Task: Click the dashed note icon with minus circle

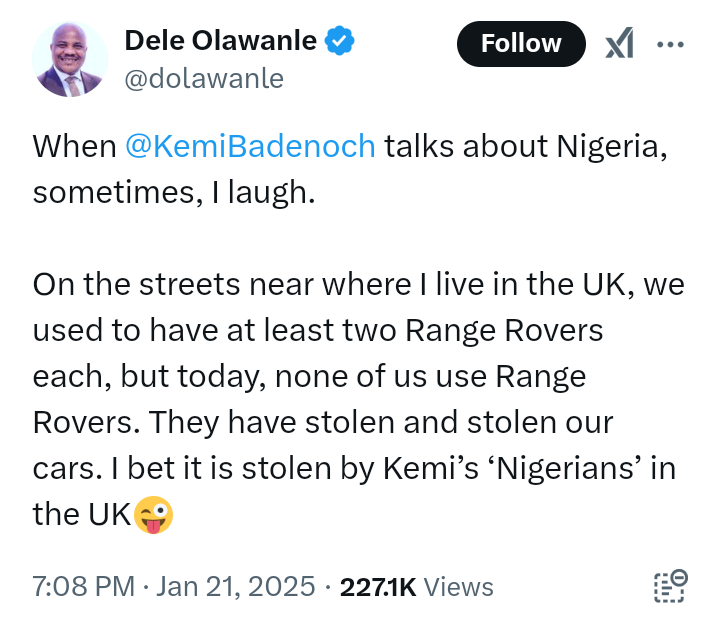Action: coord(670,586)
